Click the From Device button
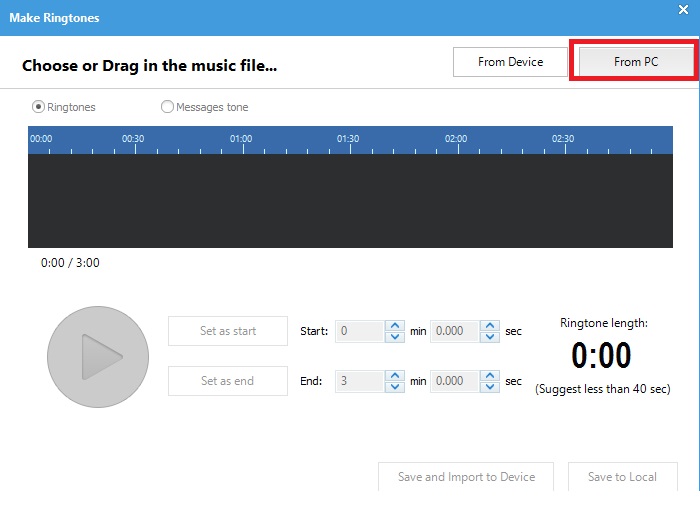This screenshot has width=700, height=518. click(510, 62)
